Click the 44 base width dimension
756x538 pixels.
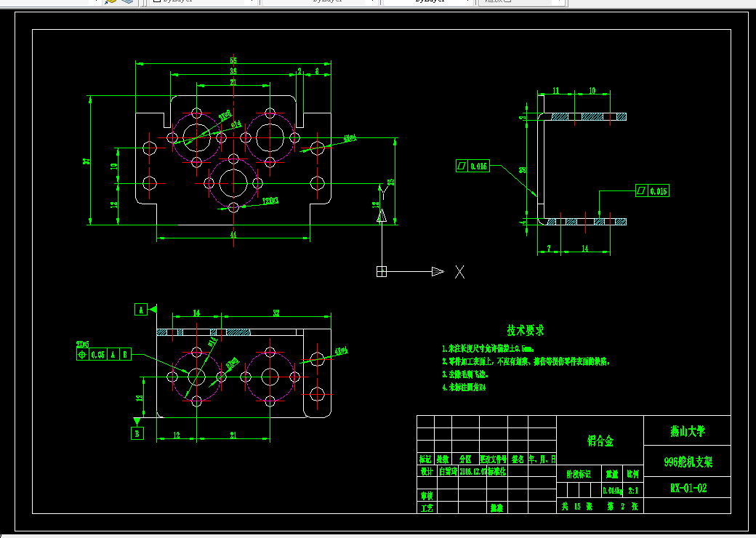pyautogui.click(x=233, y=235)
